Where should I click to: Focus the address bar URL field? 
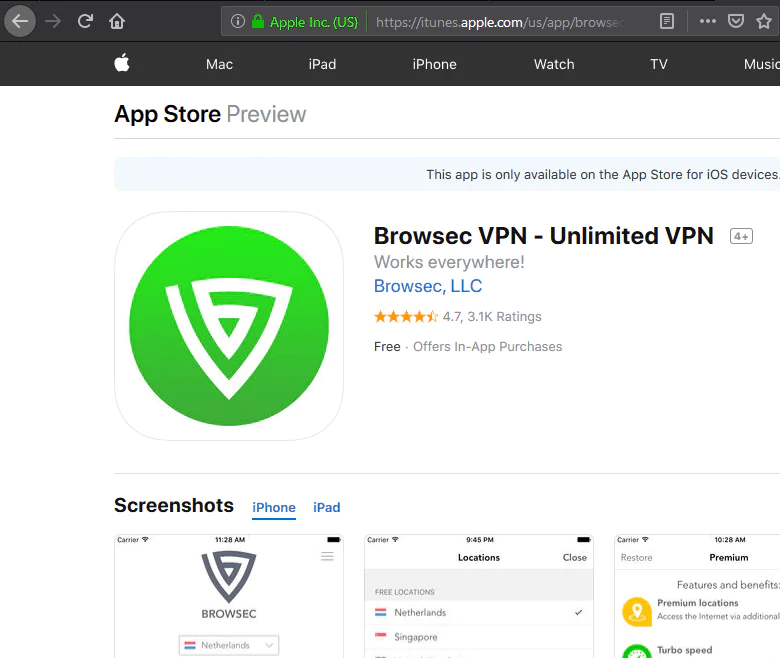[499, 22]
